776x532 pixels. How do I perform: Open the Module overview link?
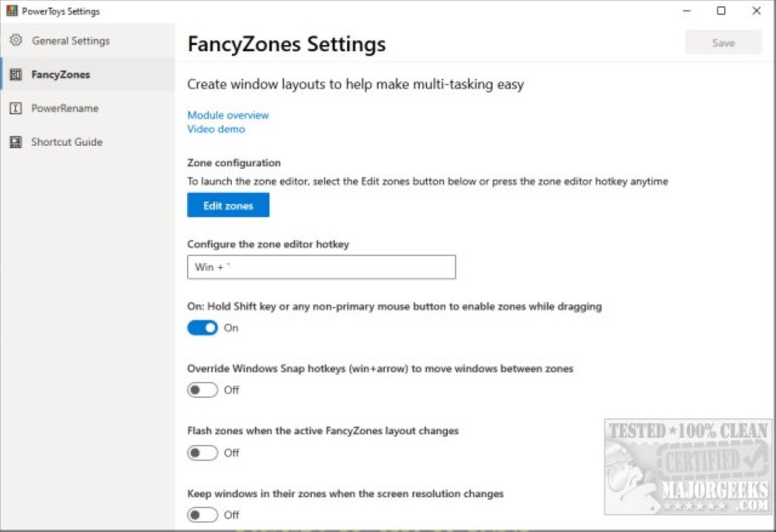[x=228, y=115]
